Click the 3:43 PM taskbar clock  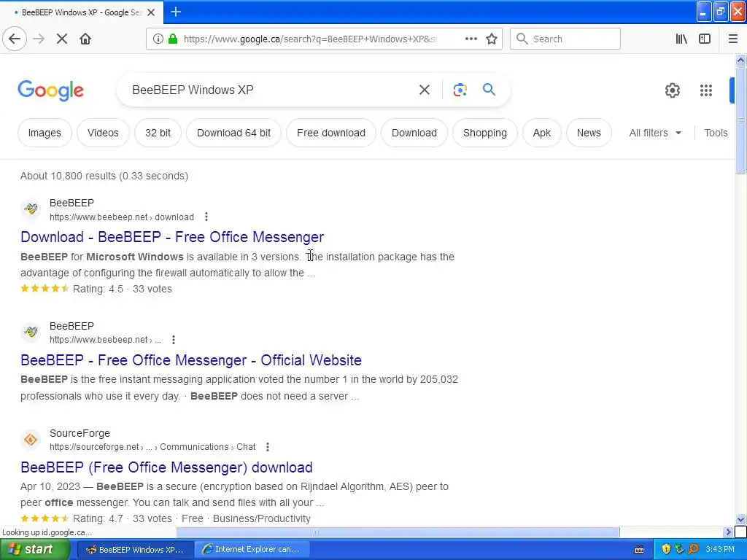720,549
